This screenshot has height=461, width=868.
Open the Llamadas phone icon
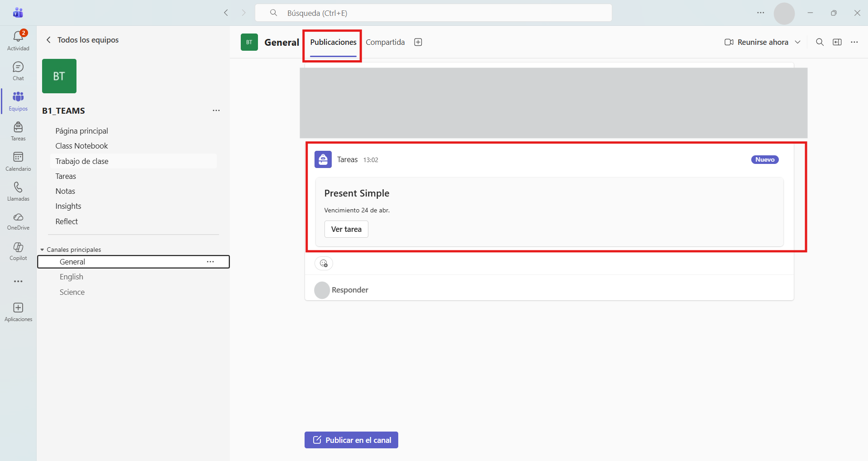coord(18,192)
